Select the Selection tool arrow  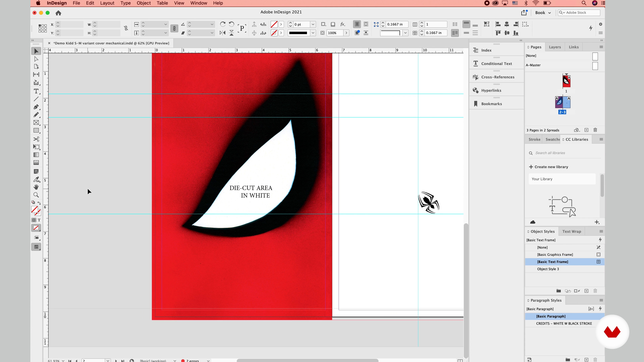click(36, 51)
